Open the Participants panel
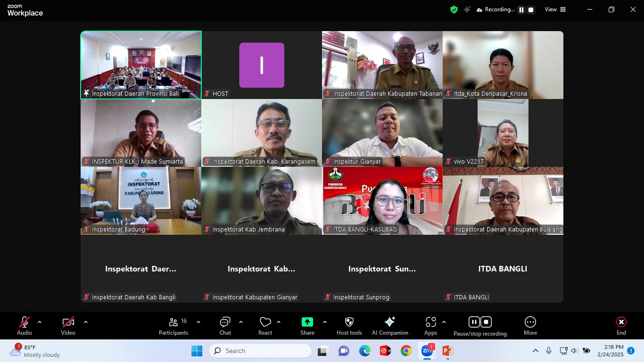This screenshot has width=644, height=362. pyautogui.click(x=173, y=326)
